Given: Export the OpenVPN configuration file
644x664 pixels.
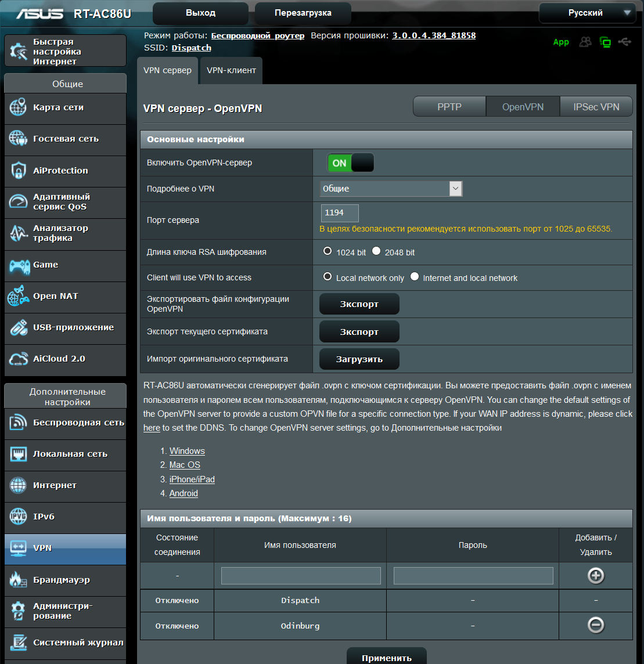Looking at the screenshot, I should [x=359, y=304].
